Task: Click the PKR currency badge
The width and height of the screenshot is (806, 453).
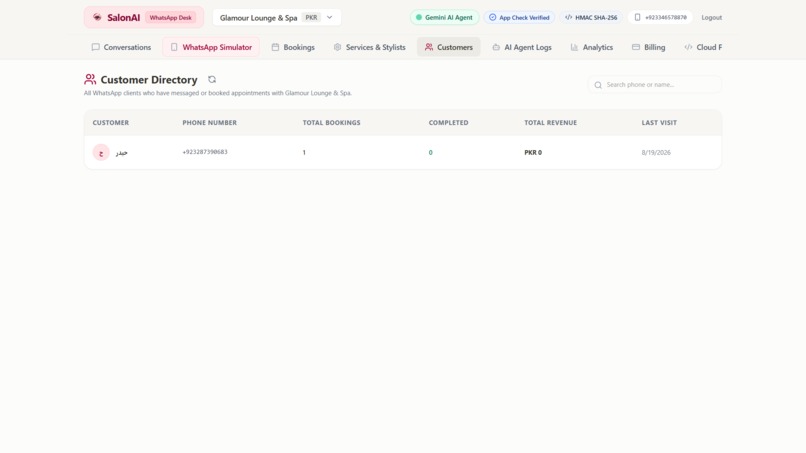Action: point(312,17)
